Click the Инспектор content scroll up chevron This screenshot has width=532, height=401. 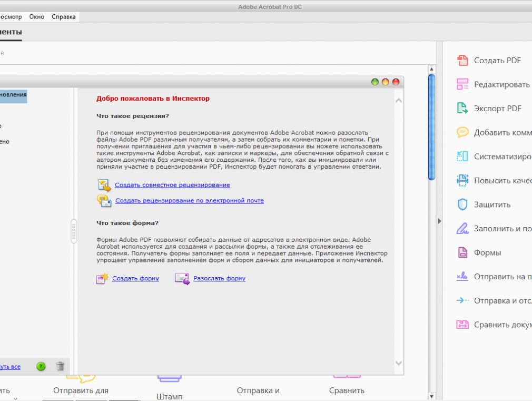coord(399,101)
